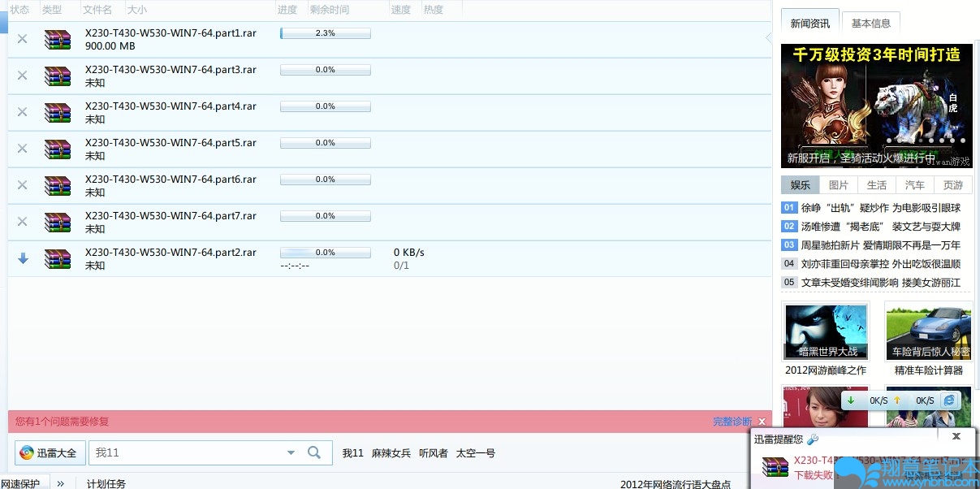Select the RAR archive icon of part1.rar
This screenshot has height=489, width=980.
tap(58, 40)
